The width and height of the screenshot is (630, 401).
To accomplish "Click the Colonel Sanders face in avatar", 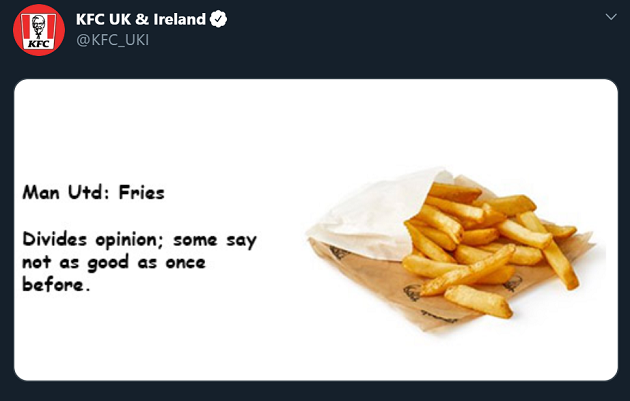I will (x=39, y=22).
